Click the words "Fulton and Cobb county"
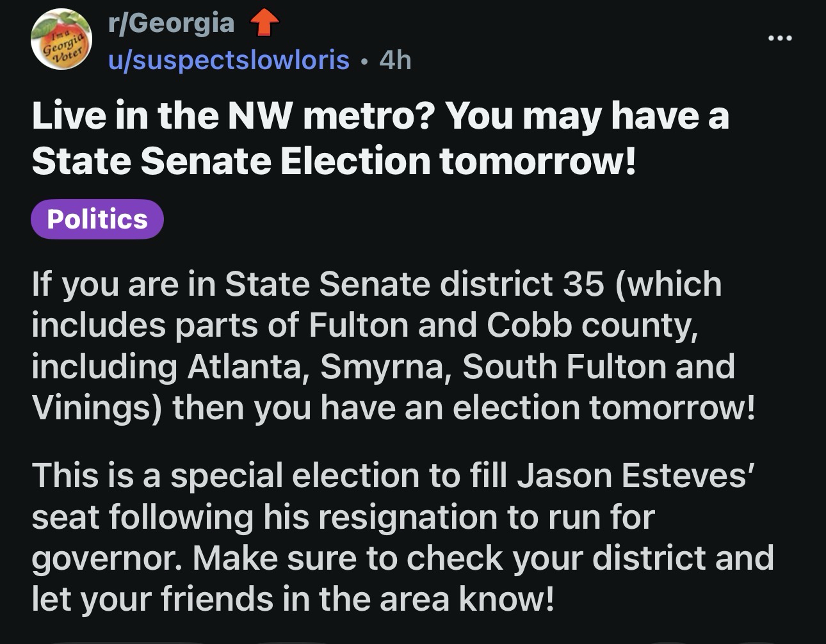The width and height of the screenshot is (826, 644). 502,325
